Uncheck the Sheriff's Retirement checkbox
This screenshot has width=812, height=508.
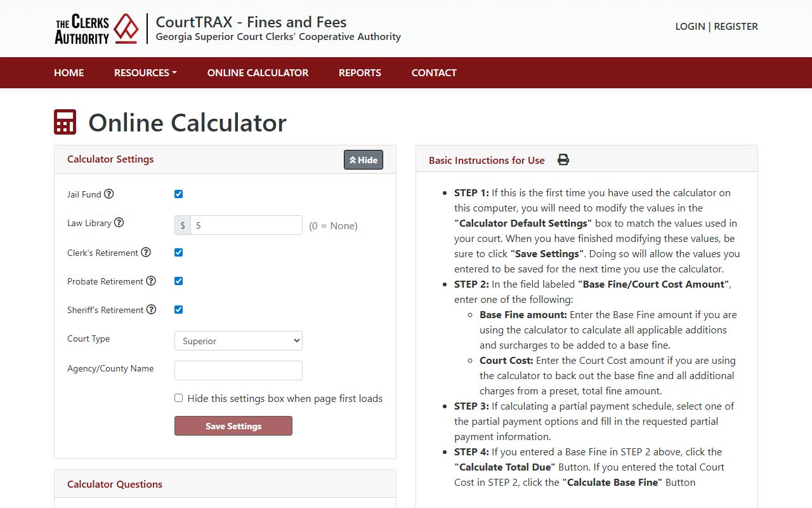click(x=178, y=309)
